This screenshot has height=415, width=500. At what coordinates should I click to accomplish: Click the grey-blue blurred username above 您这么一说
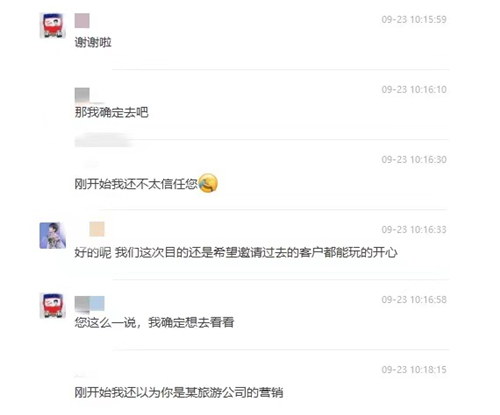click(x=89, y=303)
